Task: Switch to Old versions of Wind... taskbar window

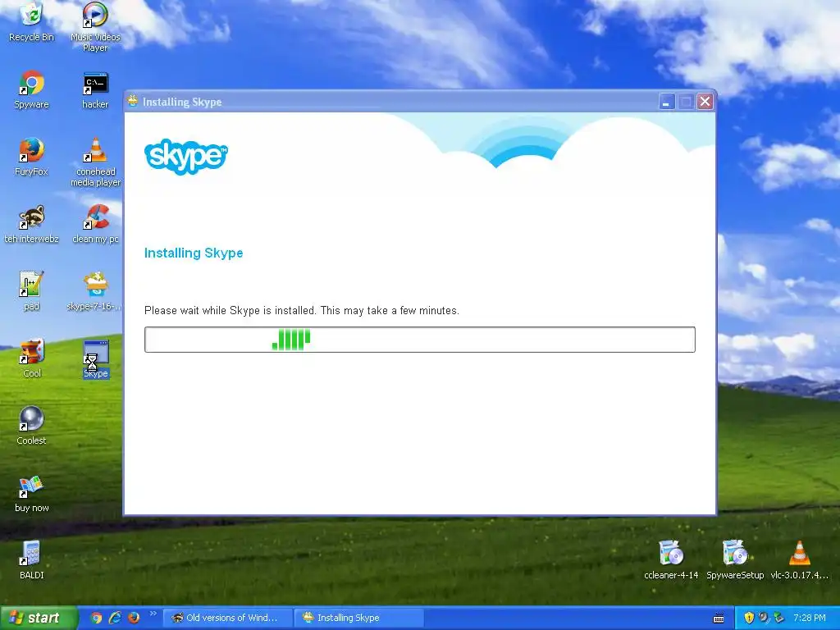Action: [227, 618]
